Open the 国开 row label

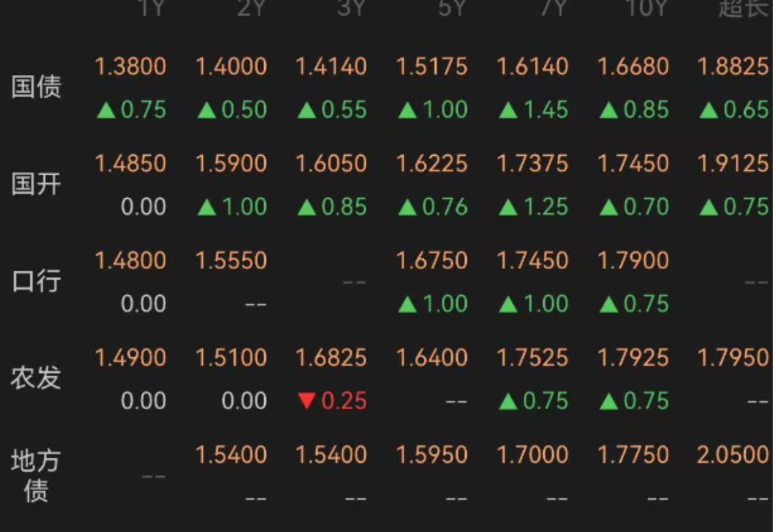pos(36,184)
